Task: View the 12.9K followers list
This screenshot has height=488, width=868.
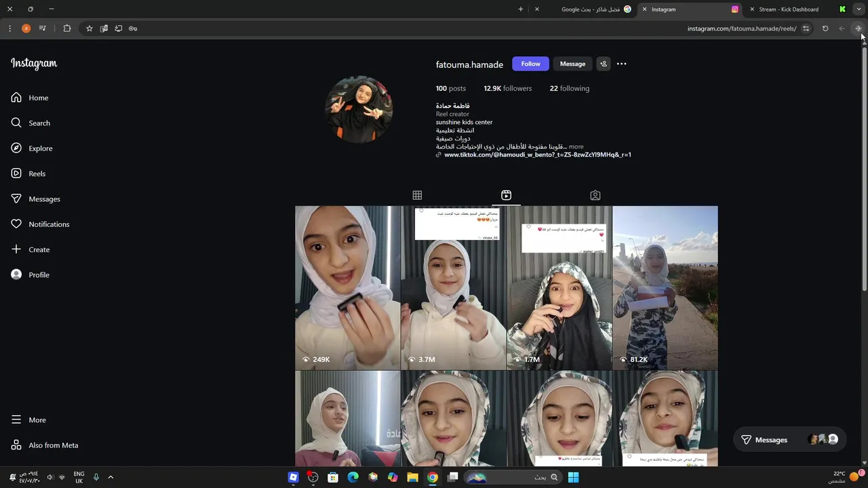Action: pos(507,88)
